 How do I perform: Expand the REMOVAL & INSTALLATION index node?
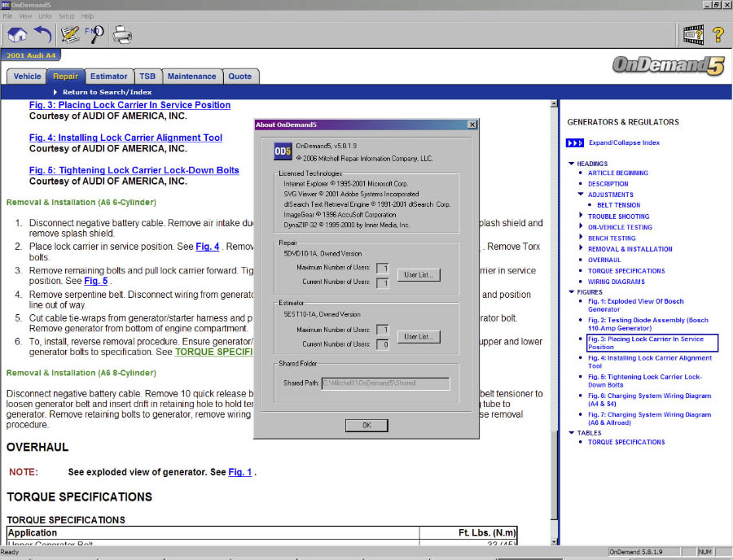pos(581,248)
